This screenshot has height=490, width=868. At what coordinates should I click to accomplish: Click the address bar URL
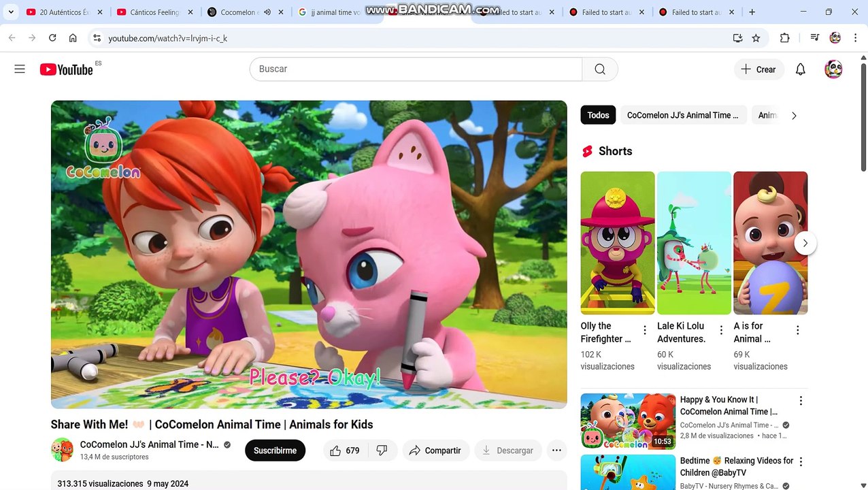coord(168,38)
